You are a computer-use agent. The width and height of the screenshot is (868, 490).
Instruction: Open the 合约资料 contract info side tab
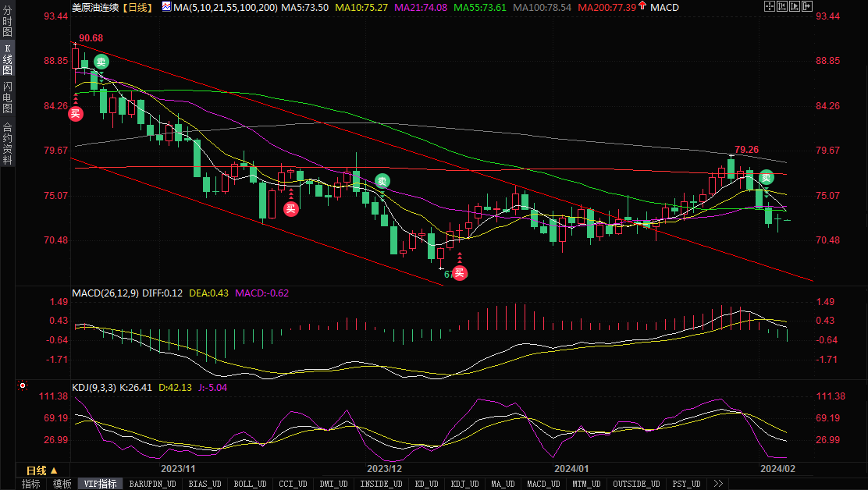(7, 144)
